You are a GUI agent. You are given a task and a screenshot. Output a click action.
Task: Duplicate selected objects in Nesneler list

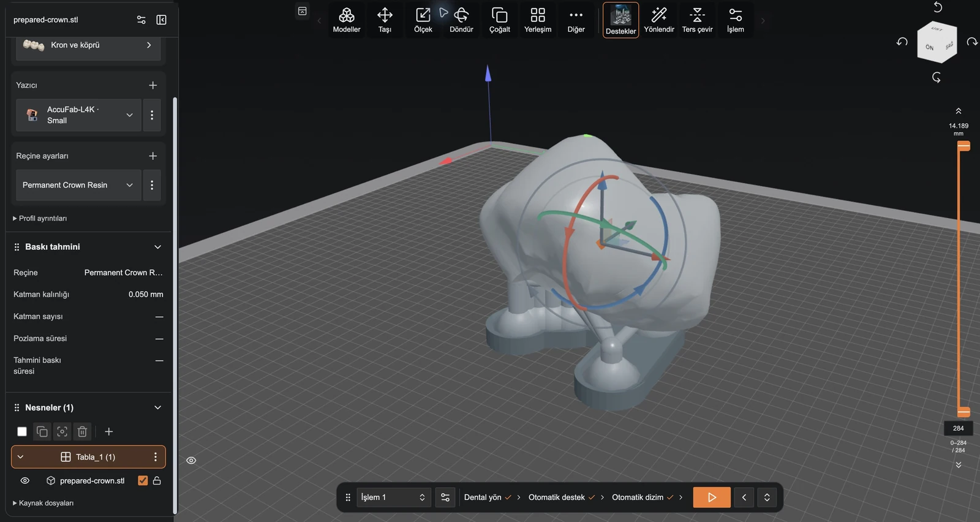pos(42,432)
